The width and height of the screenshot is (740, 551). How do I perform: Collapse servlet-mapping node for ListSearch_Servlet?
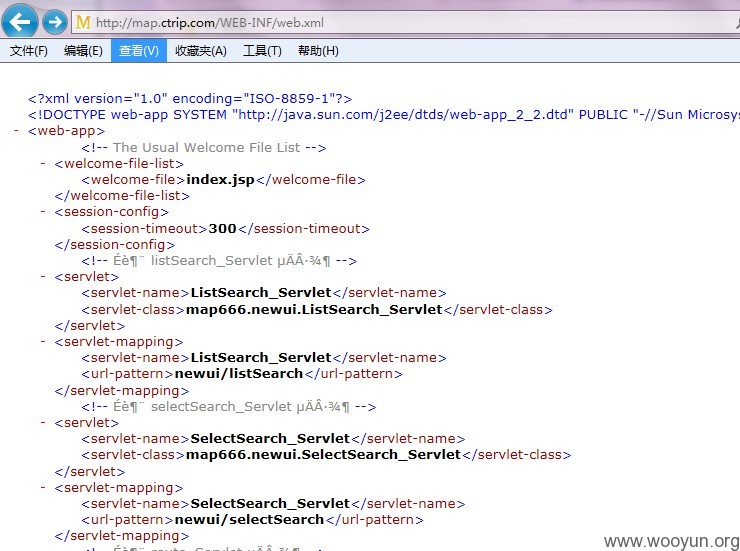coord(43,342)
